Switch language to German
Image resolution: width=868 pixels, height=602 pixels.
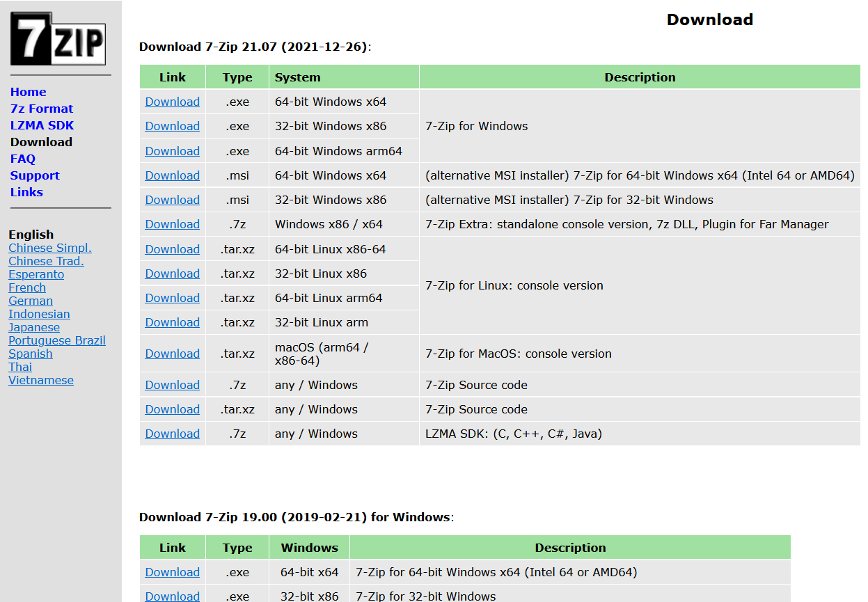[x=30, y=301]
